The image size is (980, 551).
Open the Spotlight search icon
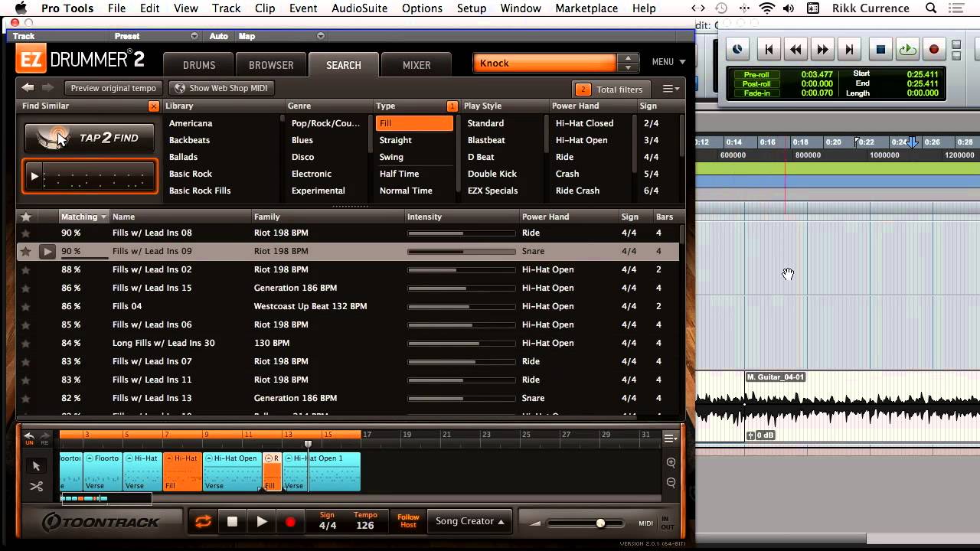931,8
